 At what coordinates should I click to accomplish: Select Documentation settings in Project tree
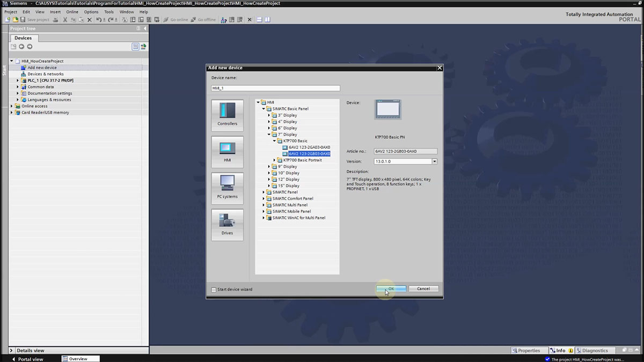click(49, 93)
